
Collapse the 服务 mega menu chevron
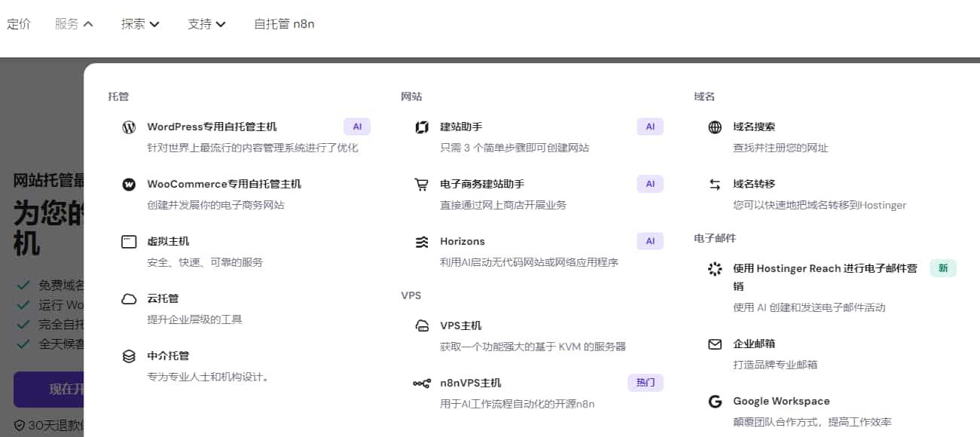[x=90, y=23]
